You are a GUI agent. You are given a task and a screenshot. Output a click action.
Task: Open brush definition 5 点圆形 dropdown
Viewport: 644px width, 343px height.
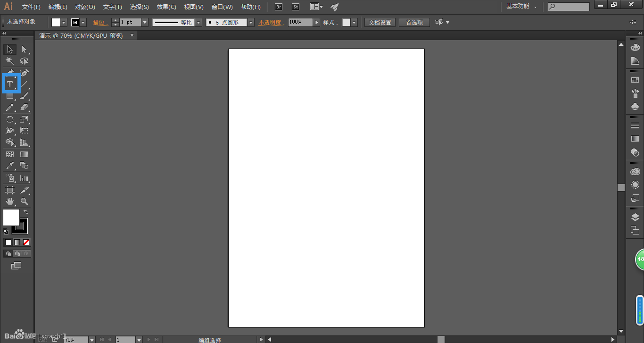click(x=251, y=23)
